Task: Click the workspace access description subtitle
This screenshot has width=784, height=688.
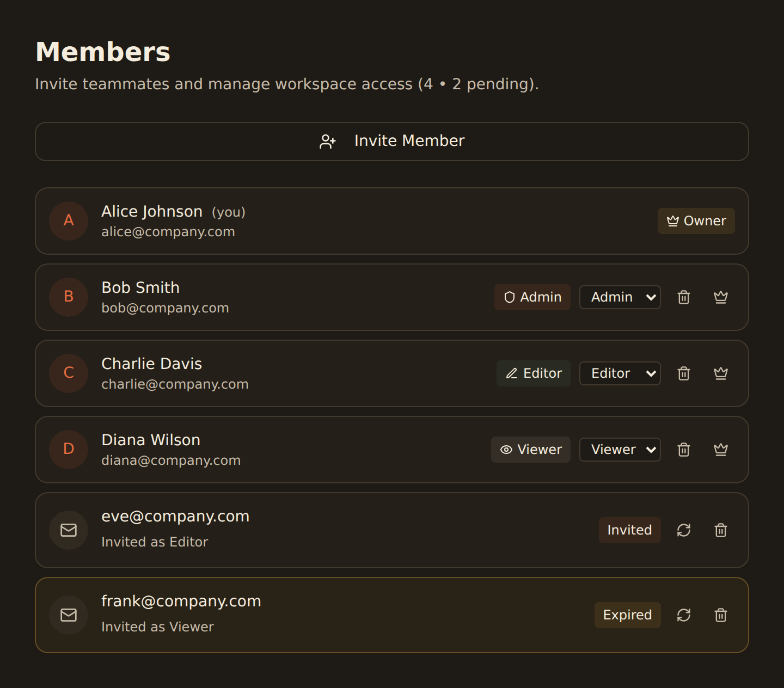Action: 287,84
